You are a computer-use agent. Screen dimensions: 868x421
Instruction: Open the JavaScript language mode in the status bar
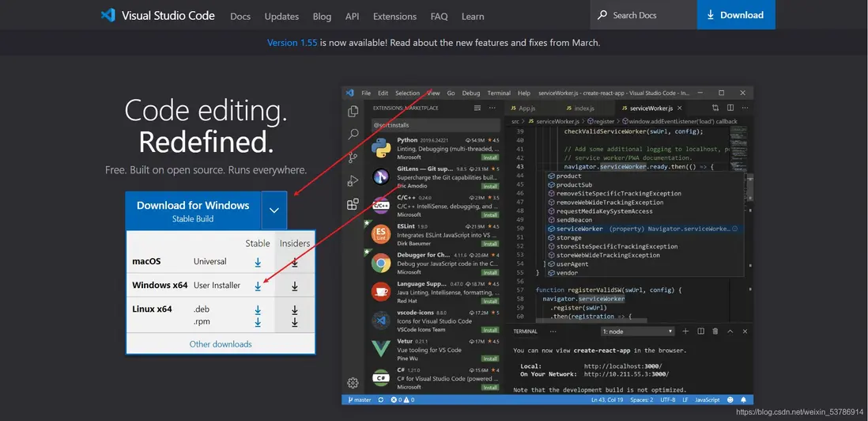pyautogui.click(x=707, y=400)
